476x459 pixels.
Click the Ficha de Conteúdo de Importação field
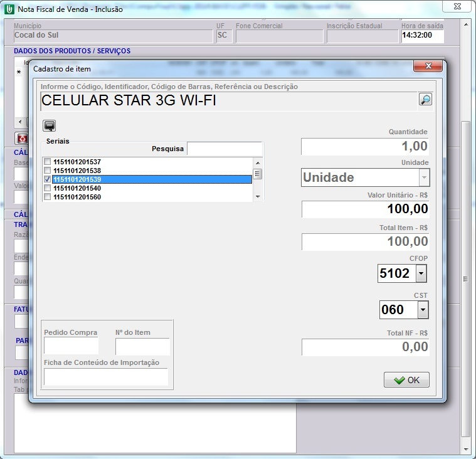pos(105,376)
